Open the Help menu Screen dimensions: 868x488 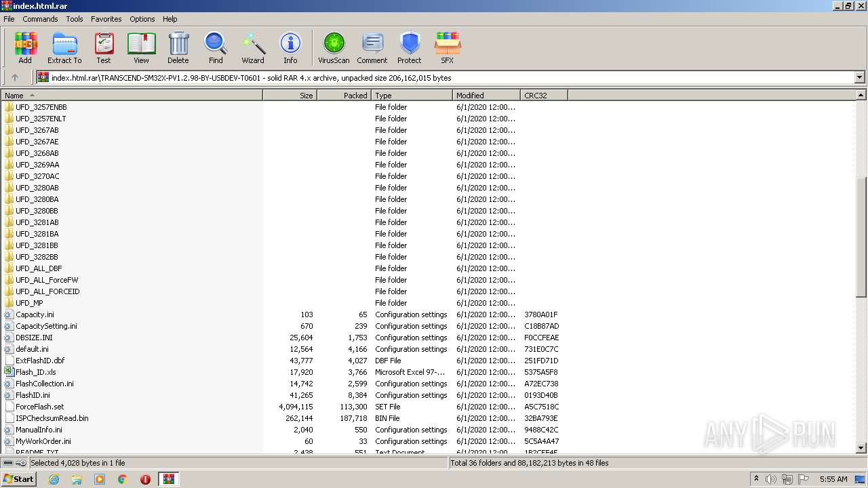coord(170,19)
